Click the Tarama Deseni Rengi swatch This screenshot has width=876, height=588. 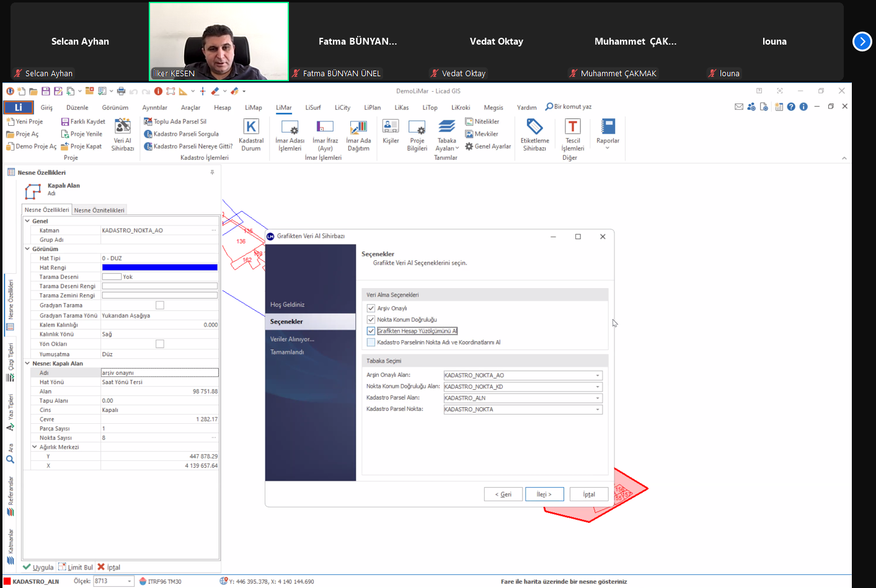coord(160,286)
